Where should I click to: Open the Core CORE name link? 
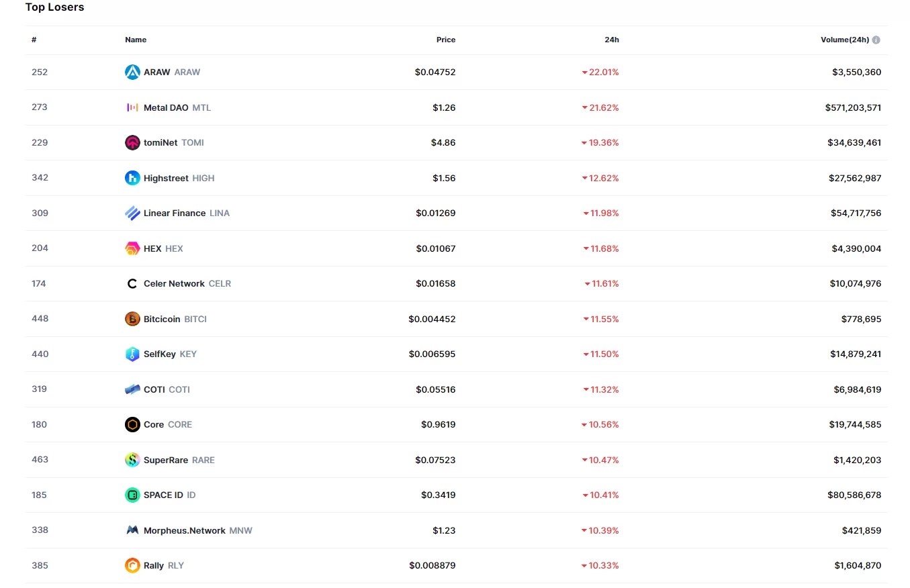167,424
